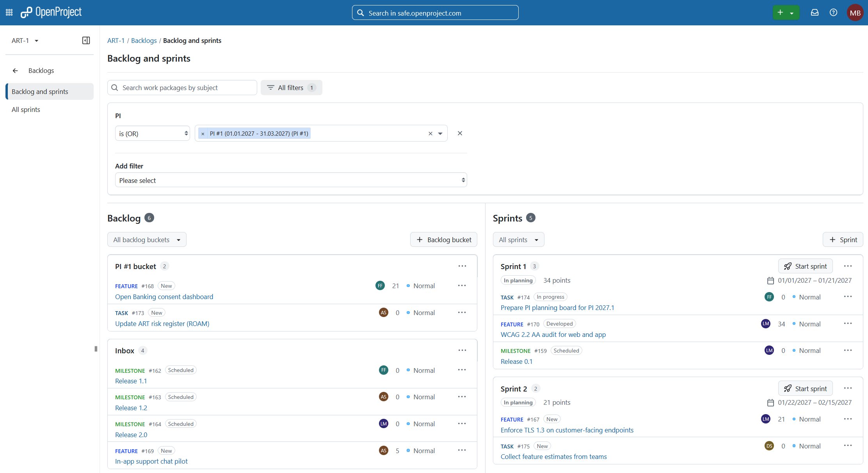The height and width of the screenshot is (473, 868).
Task: Expand the 'is (OR)' operator dropdown
Action: tap(153, 133)
